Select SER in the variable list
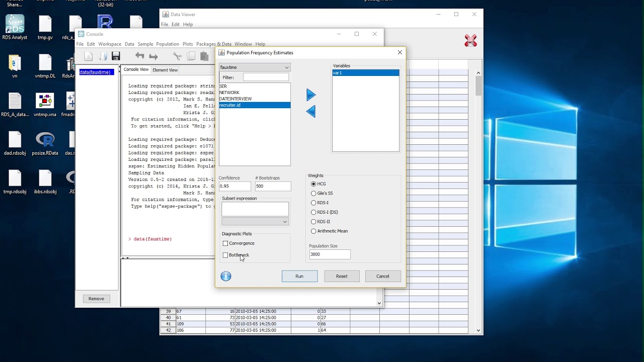This screenshot has width=644, height=362. coord(255,86)
